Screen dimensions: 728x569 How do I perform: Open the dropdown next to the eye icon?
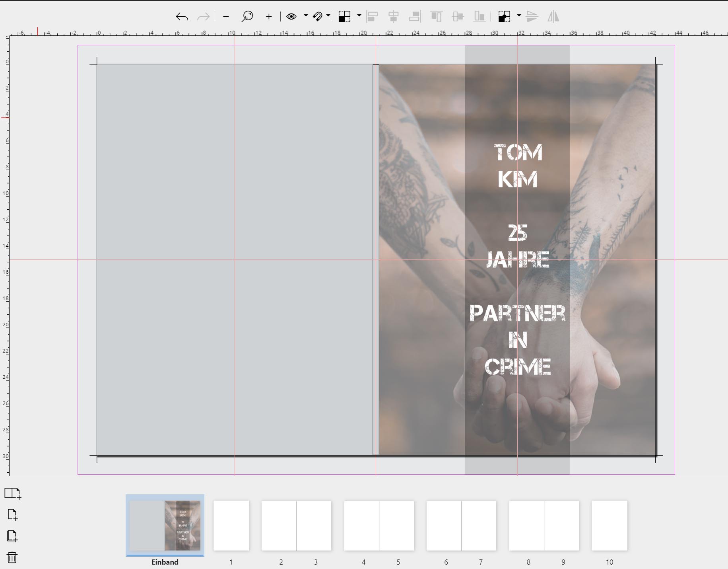(306, 16)
